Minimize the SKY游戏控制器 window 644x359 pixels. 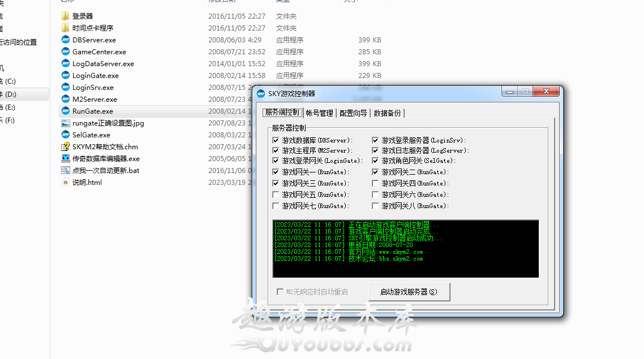[510, 92]
